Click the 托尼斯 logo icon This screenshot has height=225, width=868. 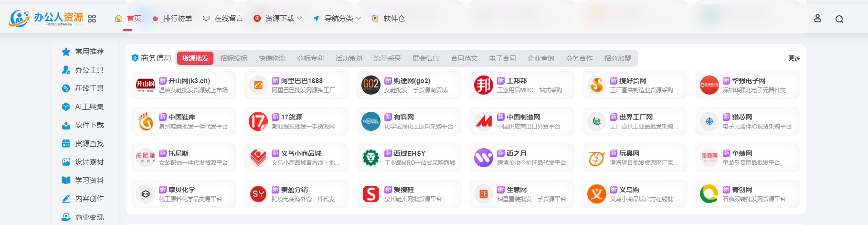click(146, 158)
